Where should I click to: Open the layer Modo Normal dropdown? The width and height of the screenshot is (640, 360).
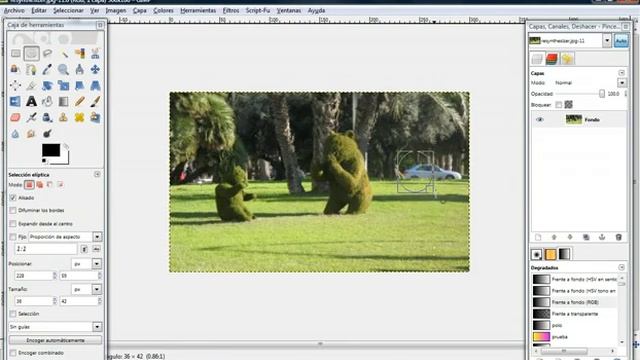(622, 82)
